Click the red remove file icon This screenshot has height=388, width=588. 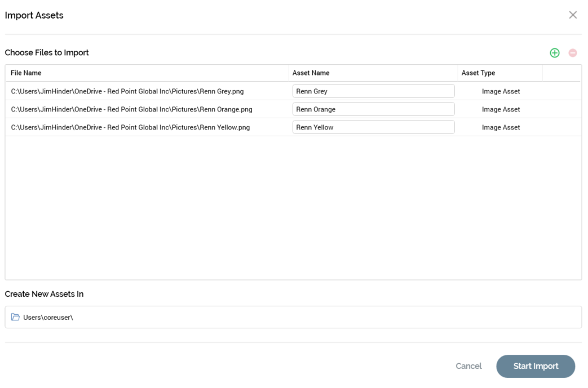(572, 53)
